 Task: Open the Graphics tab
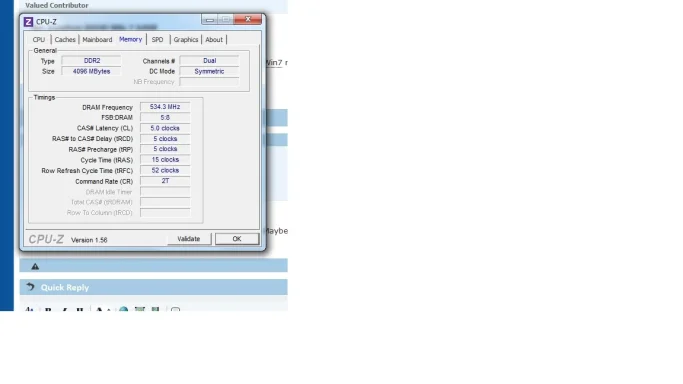186,40
